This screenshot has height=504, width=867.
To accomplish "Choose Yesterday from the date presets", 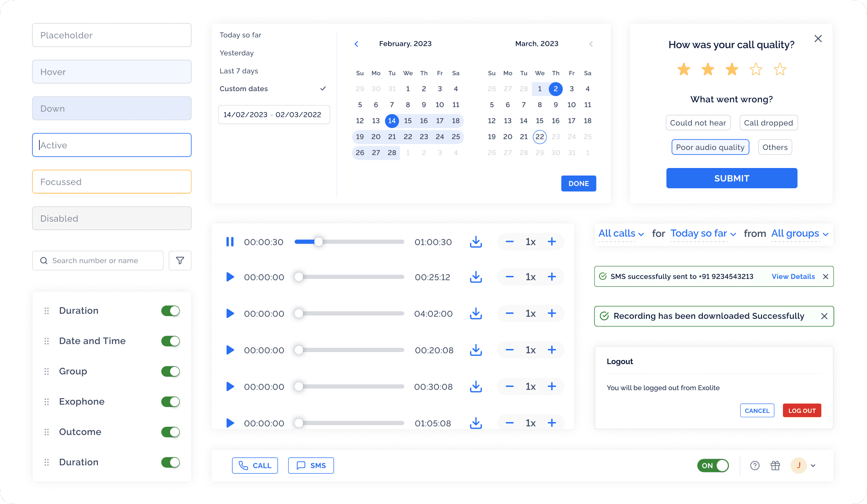I will pos(236,53).
